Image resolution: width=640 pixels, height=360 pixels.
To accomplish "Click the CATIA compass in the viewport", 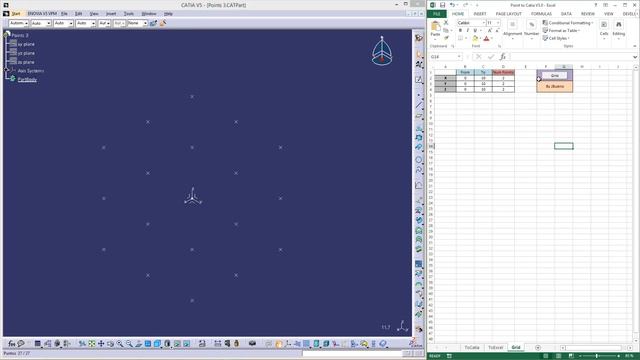I will click(x=382, y=51).
